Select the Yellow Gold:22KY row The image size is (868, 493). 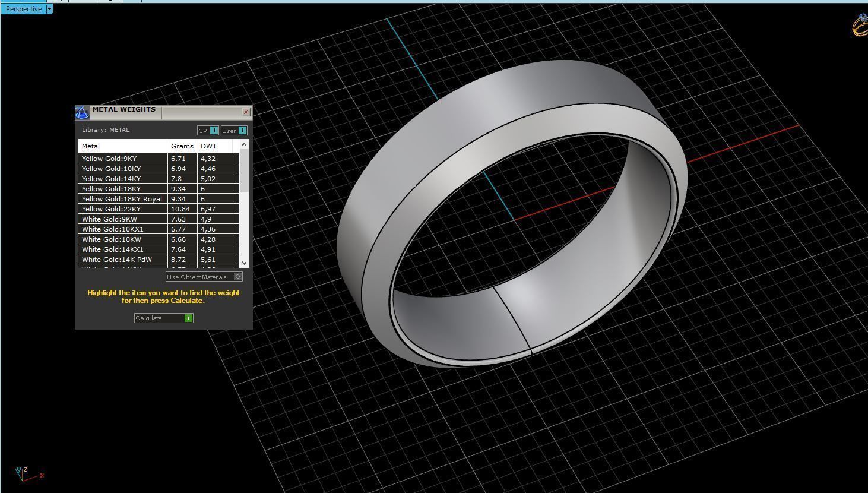(159, 209)
